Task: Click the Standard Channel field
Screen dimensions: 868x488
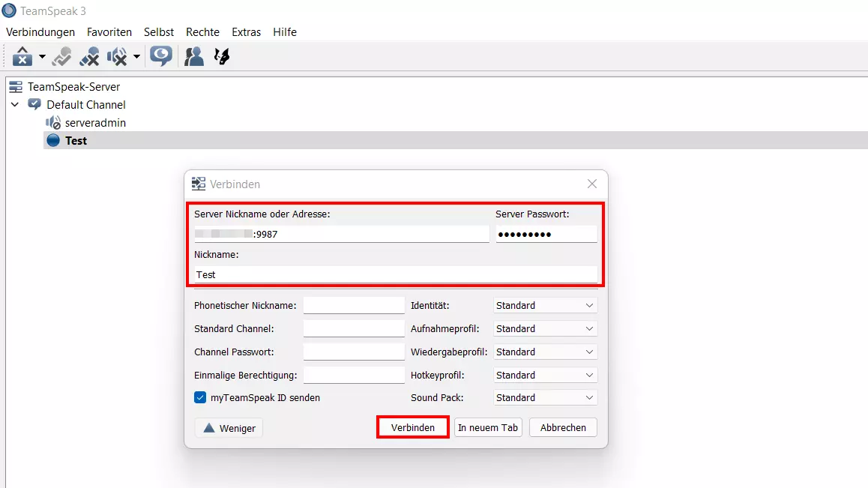Action: 354,328
